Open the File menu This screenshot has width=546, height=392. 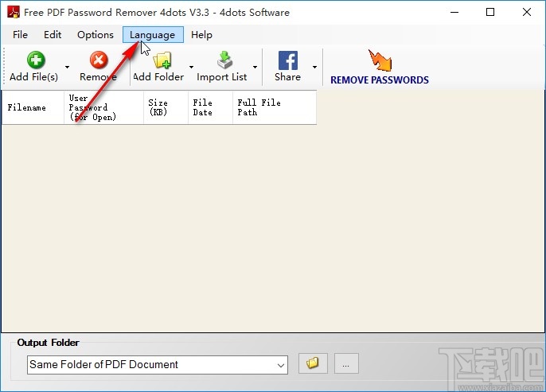click(x=20, y=35)
